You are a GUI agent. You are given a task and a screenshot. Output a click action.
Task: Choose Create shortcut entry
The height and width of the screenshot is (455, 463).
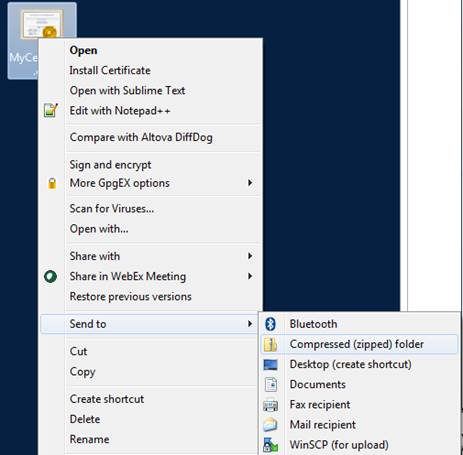pyautogui.click(x=107, y=399)
